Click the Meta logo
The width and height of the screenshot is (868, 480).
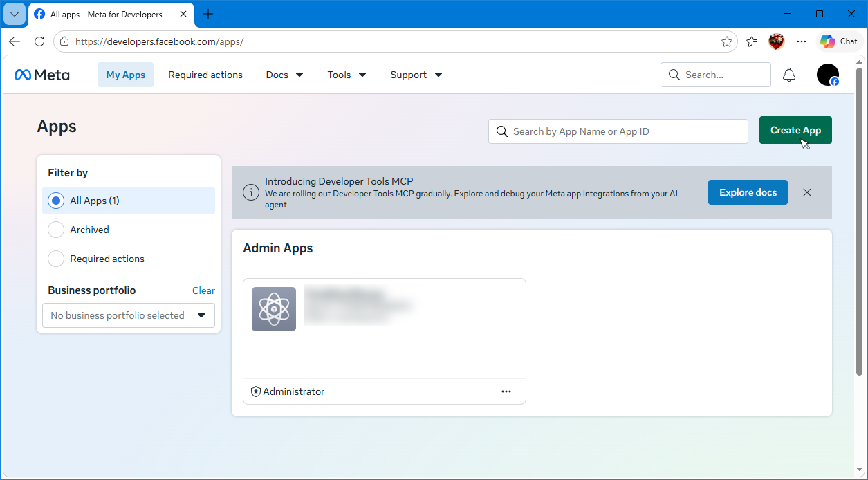pyautogui.click(x=42, y=75)
